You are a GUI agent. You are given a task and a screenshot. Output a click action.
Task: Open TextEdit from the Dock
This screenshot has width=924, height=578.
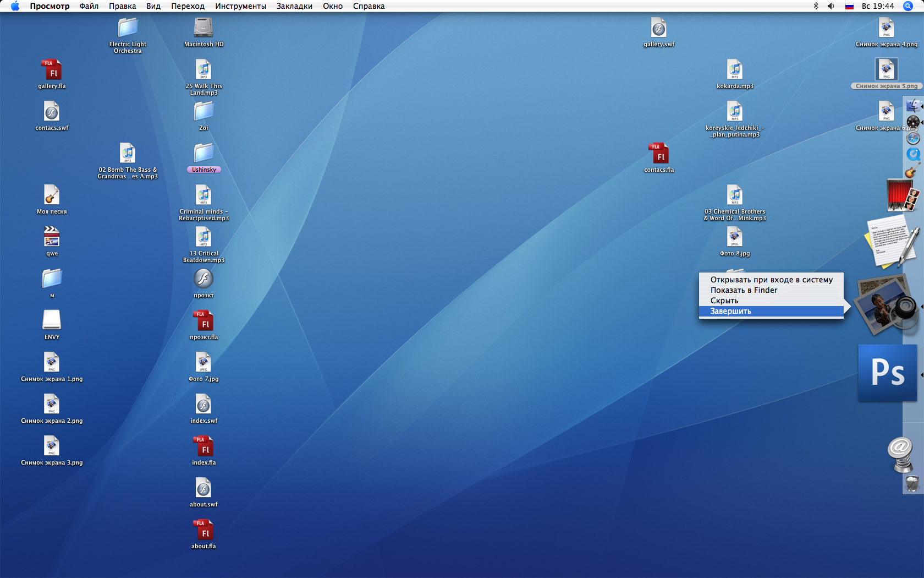(892, 241)
